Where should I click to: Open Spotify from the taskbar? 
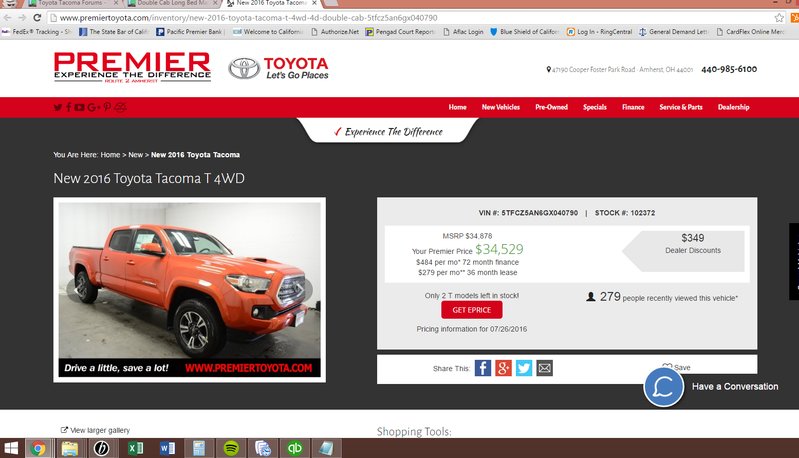coord(231,448)
